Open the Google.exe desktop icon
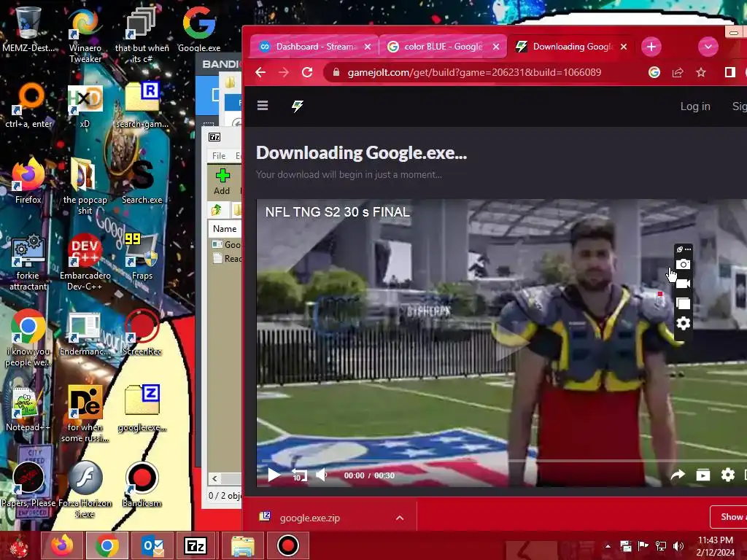Image resolution: width=747 pixels, height=560 pixels. 199,29
